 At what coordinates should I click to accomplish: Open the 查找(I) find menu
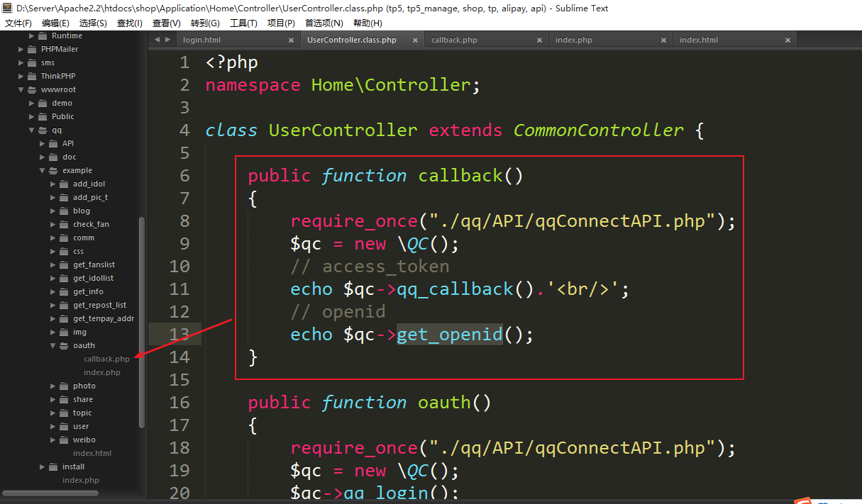[x=129, y=23]
